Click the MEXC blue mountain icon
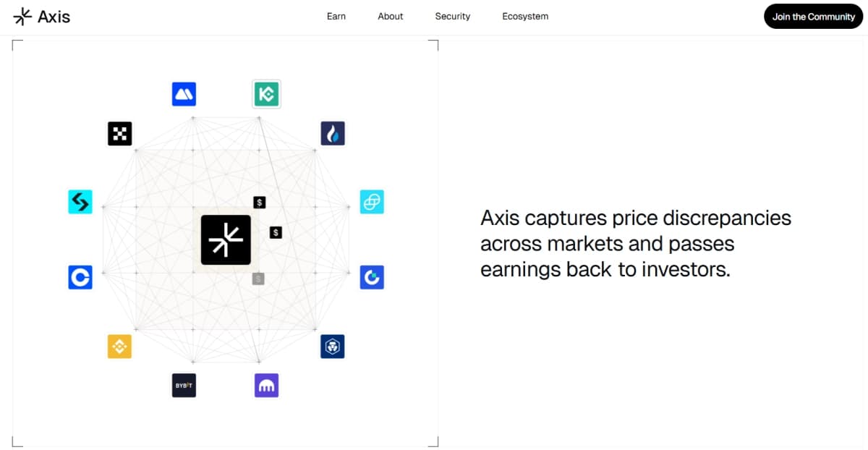 click(x=183, y=93)
